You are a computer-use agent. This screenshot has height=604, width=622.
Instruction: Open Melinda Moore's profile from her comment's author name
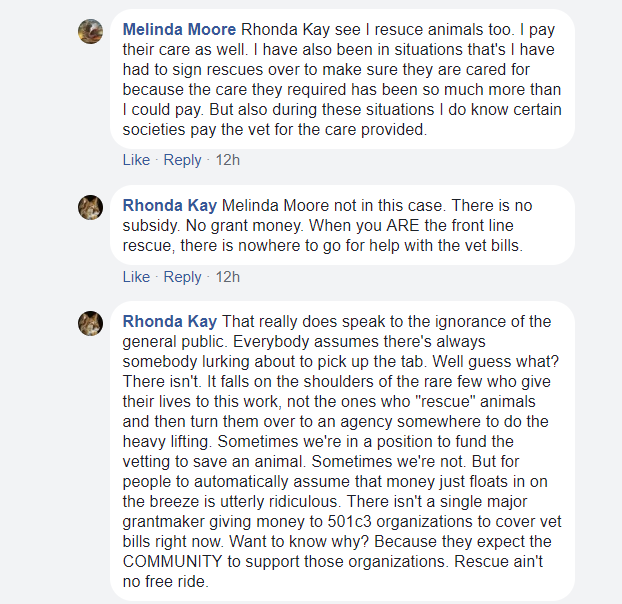pyautogui.click(x=180, y=29)
